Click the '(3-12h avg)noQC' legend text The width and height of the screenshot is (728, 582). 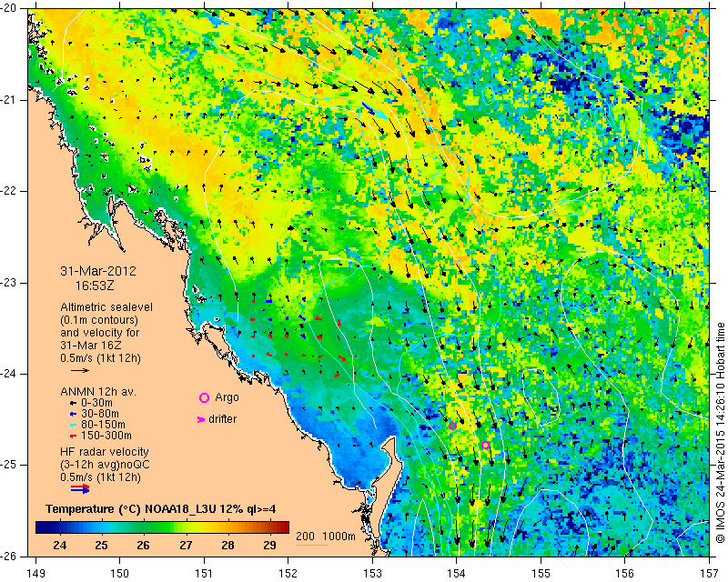tap(105, 465)
